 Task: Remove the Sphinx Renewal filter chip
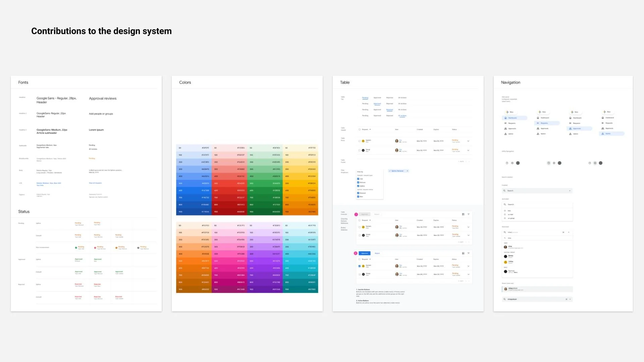click(408, 171)
